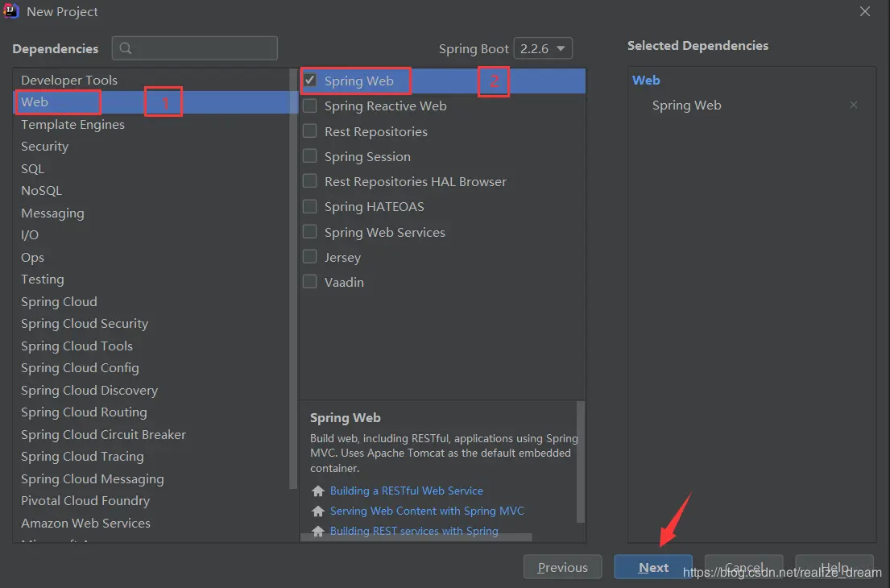
Task: Click the Next button
Action: pyautogui.click(x=652, y=567)
